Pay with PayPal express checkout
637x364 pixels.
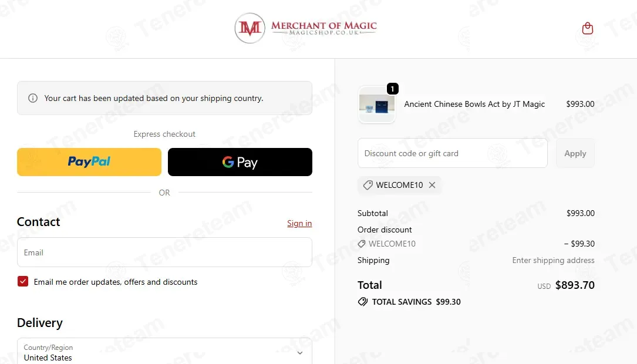click(89, 162)
